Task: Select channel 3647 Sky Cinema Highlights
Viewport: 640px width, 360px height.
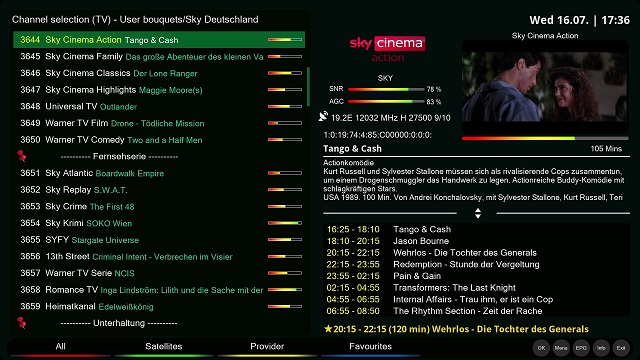Action: [x=159, y=90]
